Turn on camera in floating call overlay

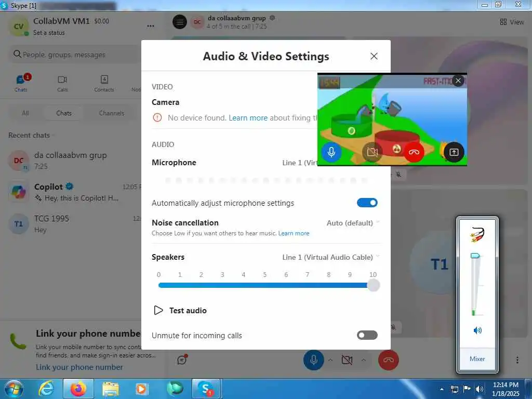(372, 152)
